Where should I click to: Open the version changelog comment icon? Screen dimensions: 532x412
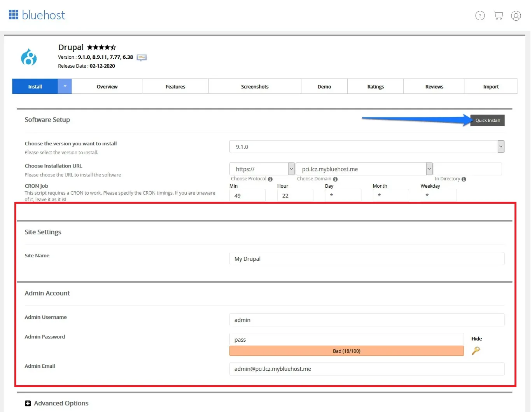[142, 58]
